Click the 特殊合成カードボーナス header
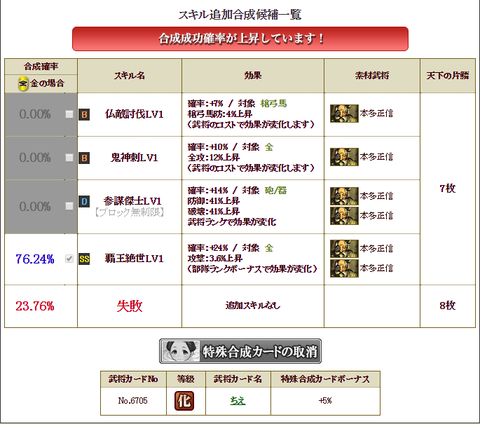Viewport: 480px width, 424px height. [x=325, y=379]
